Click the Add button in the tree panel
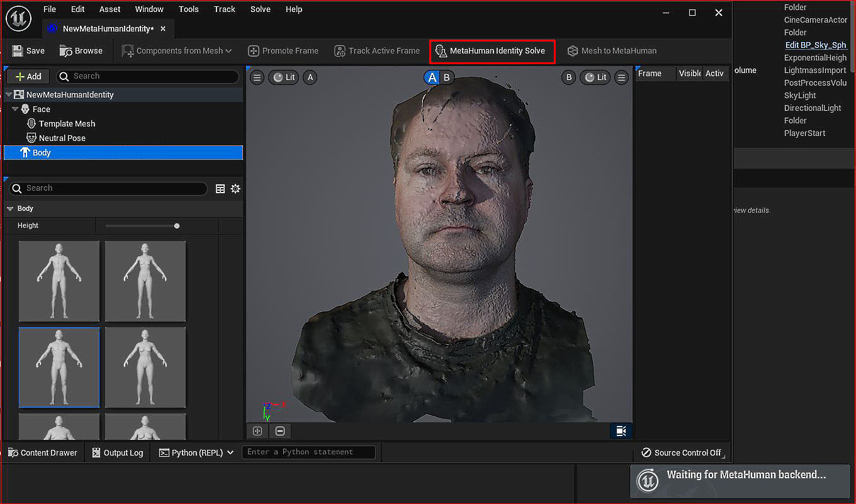This screenshot has width=856, height=504. coord(29,76)
